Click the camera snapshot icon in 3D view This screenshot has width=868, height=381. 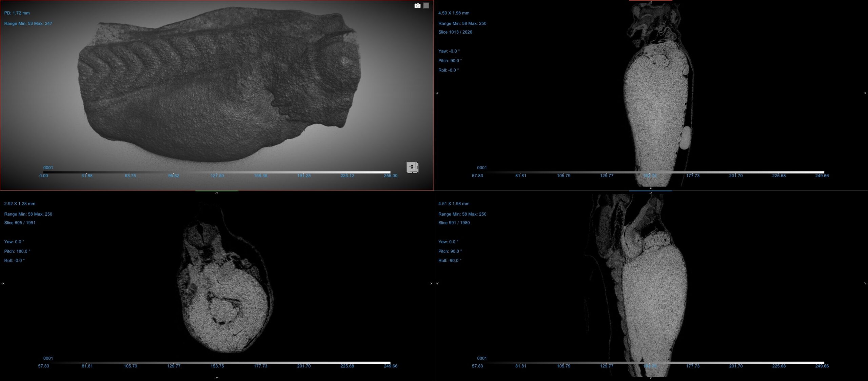417,6
